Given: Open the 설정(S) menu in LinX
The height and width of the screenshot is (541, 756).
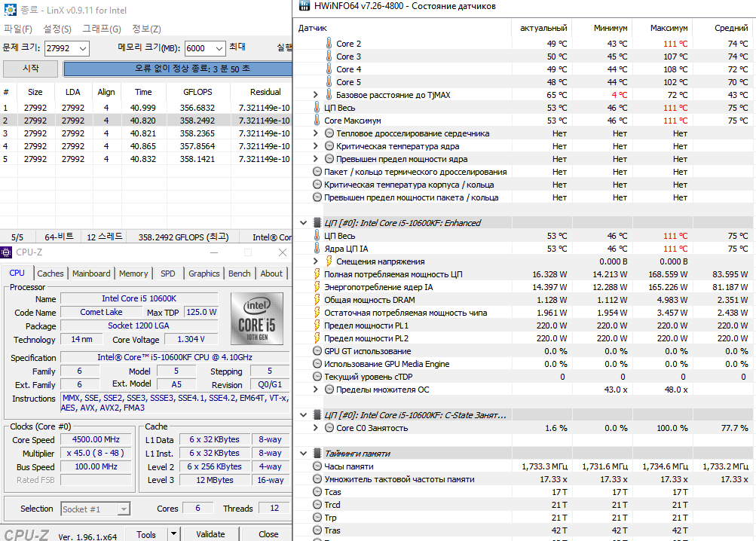Looking at the screenshot, I should pyautogui.click(x=57, y=29).
